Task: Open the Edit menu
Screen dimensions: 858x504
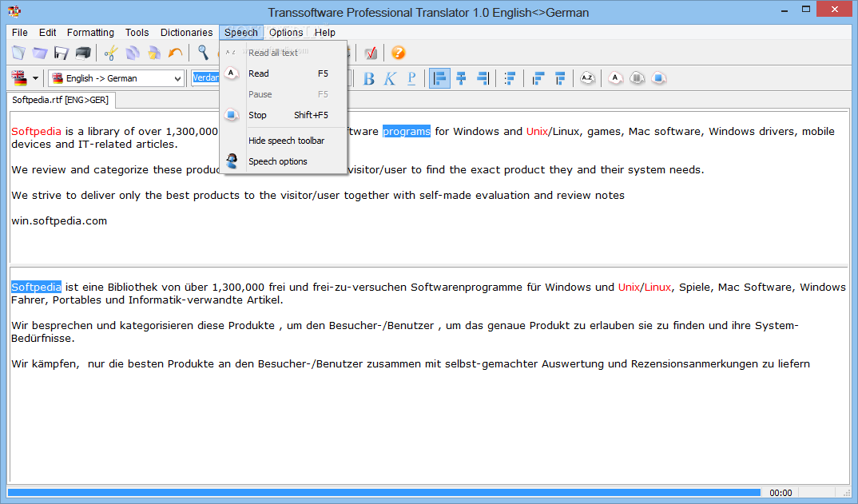Action: click(x=48, y=32)
